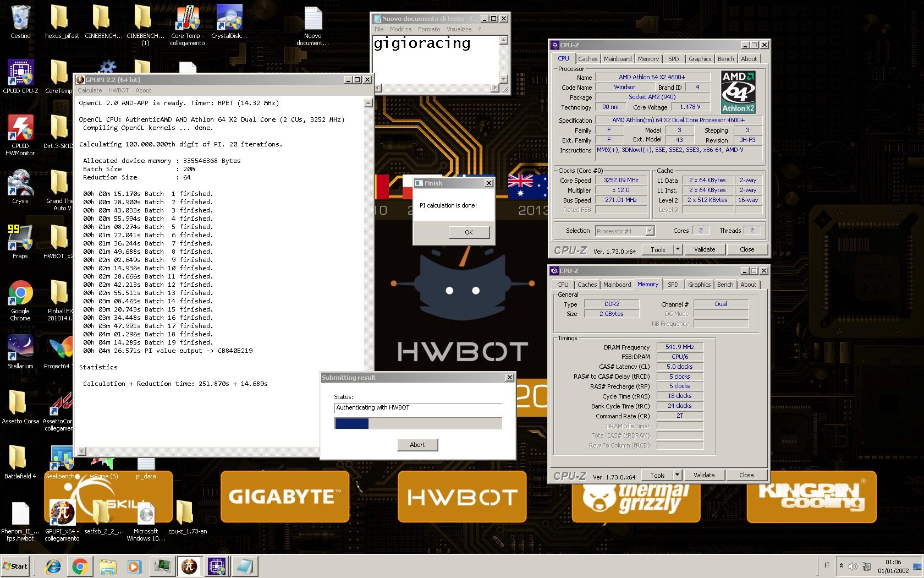Click the Tools button in upper CPU-Z
The width and height of the screenshot is (924, 578).
(x=658, y=249)
